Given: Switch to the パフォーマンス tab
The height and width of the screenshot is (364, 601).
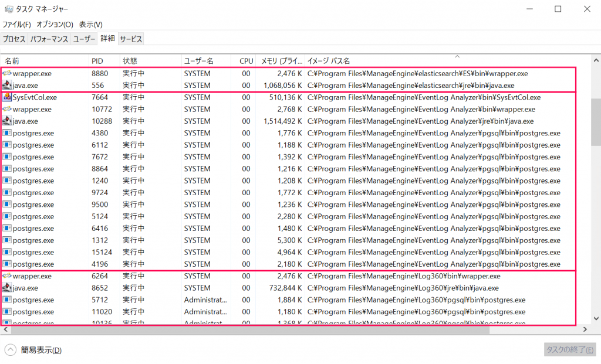Looking at the screenshot, I should point(49,39).
